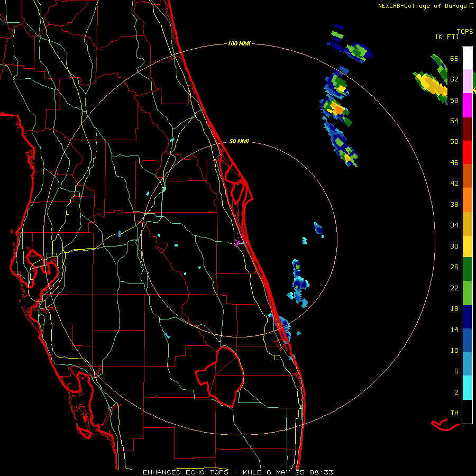Click the gold swatch between 38 and 34
Image resolution: width=476 pixels, height=476 pixels.
click(x=467, y=224)
